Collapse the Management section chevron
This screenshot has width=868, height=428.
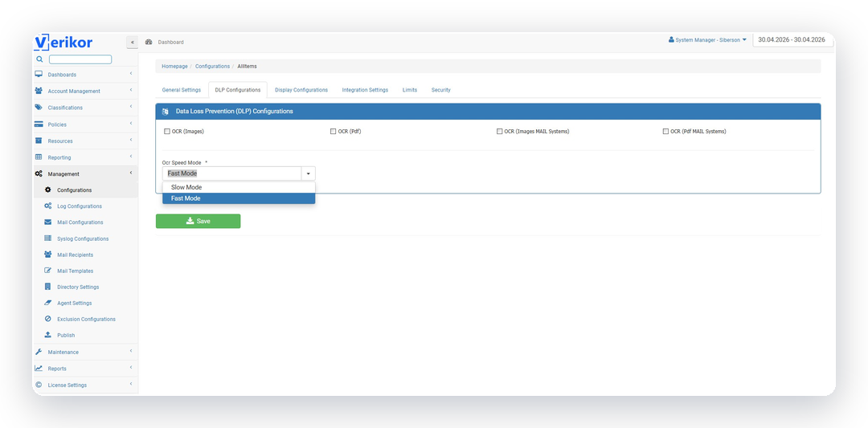(x=131, y=173)
